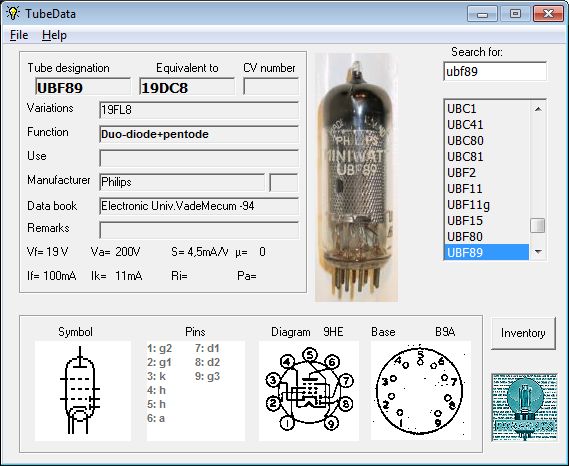Click the empty Remarks field

click(x=199, y=230)
